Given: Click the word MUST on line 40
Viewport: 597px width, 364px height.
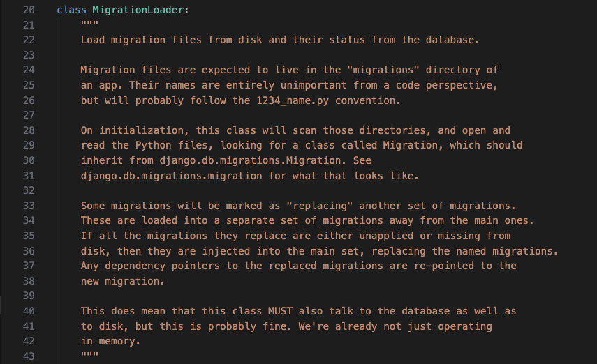Looking at the screenshot, I should coord(280,311).
